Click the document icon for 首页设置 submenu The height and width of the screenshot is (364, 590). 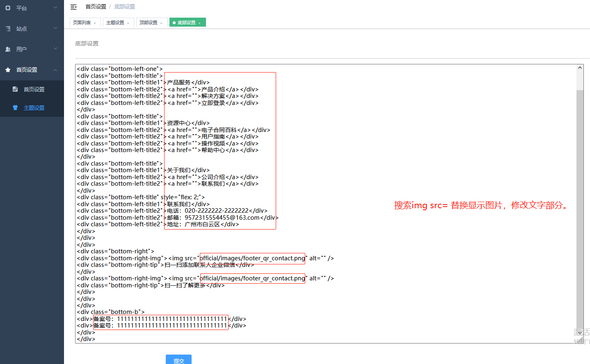[15, 89]
